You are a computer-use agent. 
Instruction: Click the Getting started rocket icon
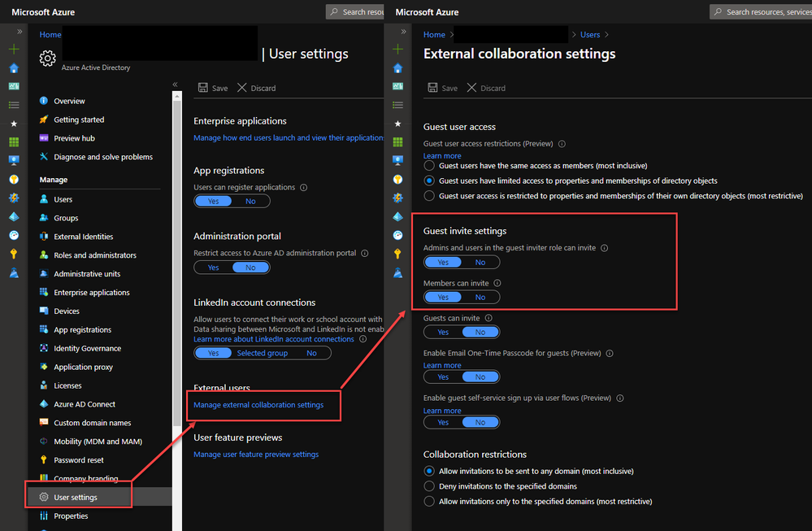(x=44, y=120)
